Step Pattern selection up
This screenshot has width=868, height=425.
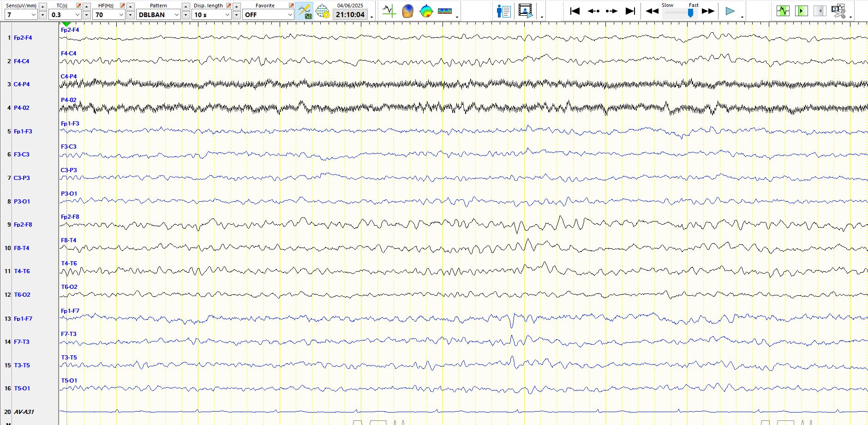[186, 6]
